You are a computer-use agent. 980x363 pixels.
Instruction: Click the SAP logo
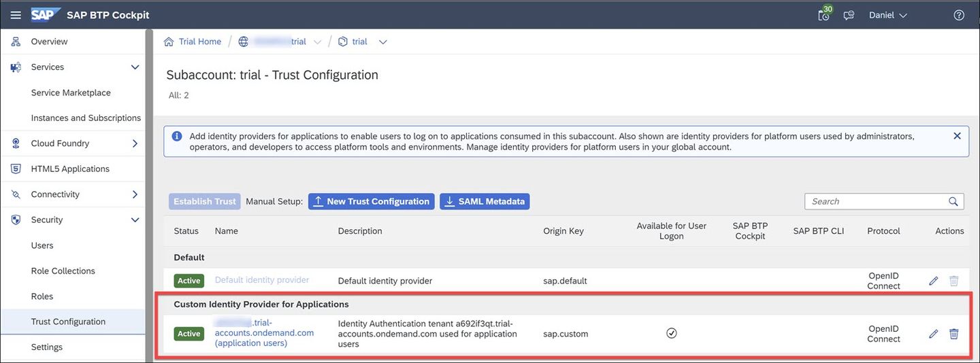point(46,15)
